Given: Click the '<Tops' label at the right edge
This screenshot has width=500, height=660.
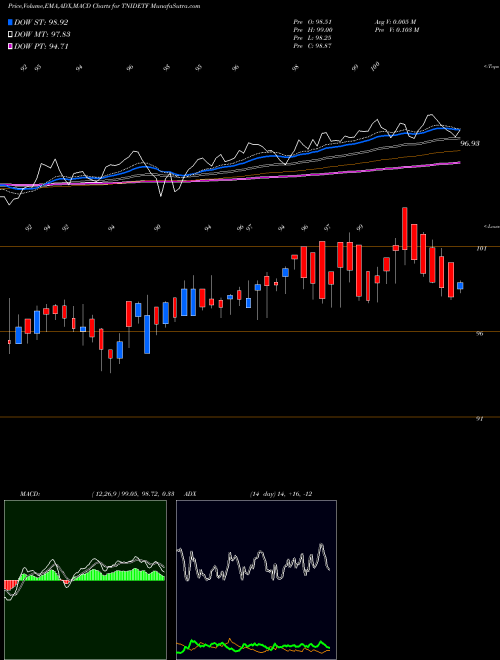Looking at the screenshot, I should tap(491, 67).
